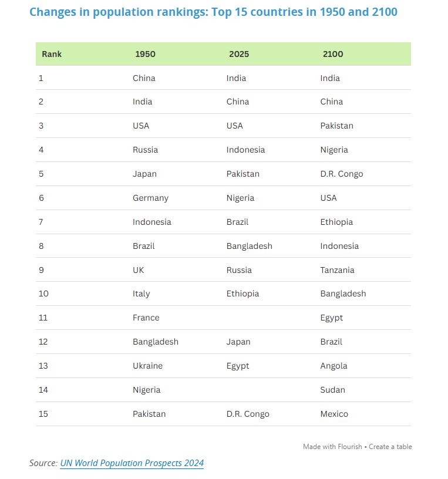448x479 pixels.
Task: Click the 2100 column header
Action: point(333,54)
